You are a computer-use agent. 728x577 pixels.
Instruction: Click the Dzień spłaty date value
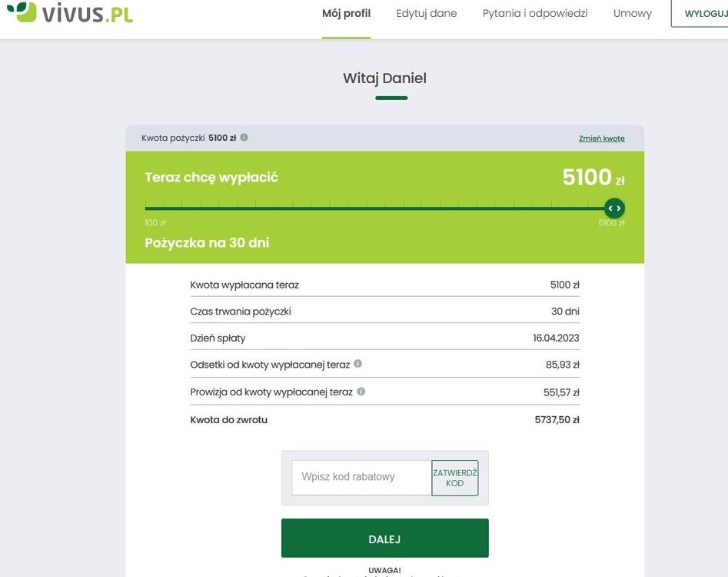[x=556, y=338]
